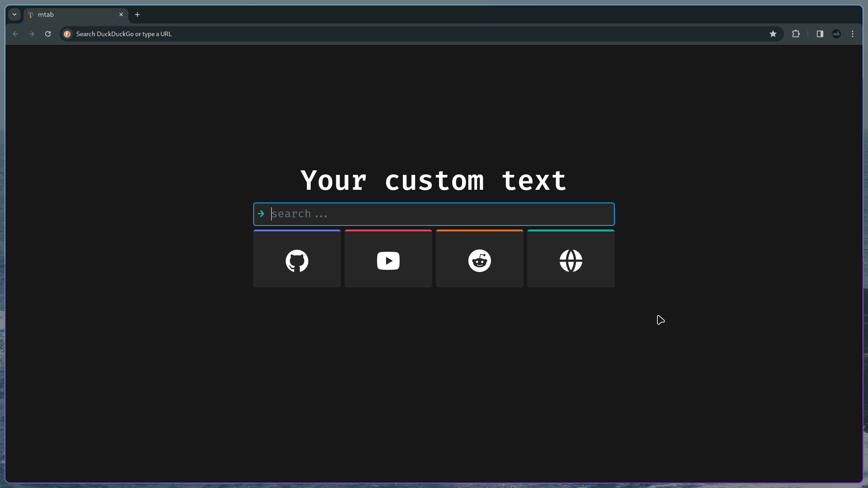The height and width of the screenshot is (488, 868).
Task: Bookmark this page with star icon
Action: 773,34
